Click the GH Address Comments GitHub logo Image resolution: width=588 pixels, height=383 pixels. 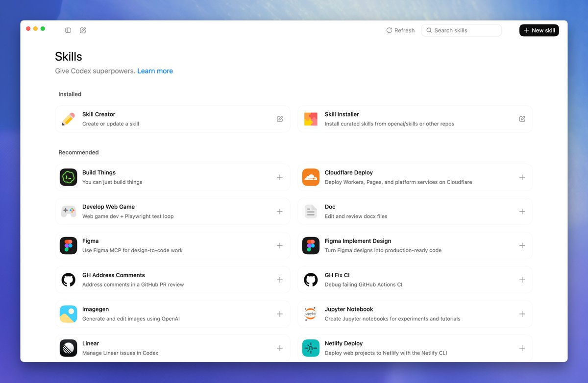[69, 280]
